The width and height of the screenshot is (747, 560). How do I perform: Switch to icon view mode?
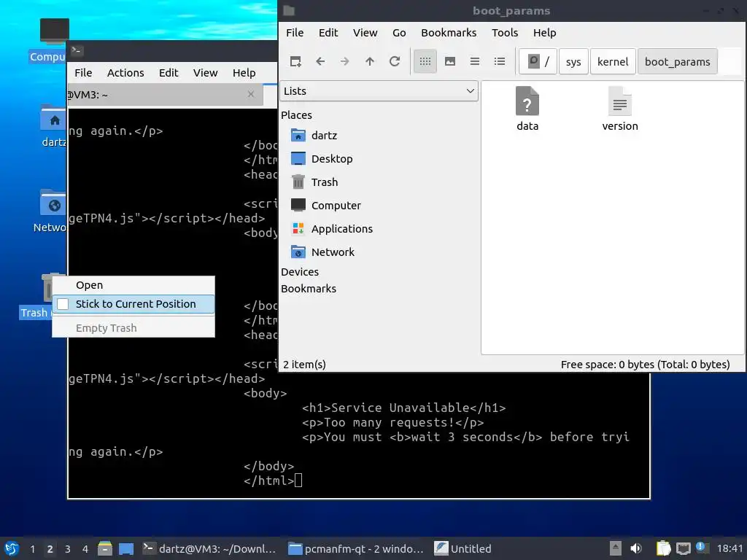pos(425,61)
